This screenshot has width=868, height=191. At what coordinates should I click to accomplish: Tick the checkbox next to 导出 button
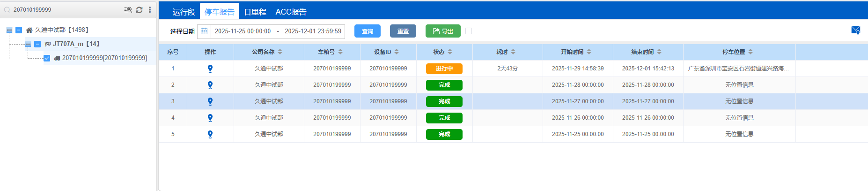[x=469, y=31]
